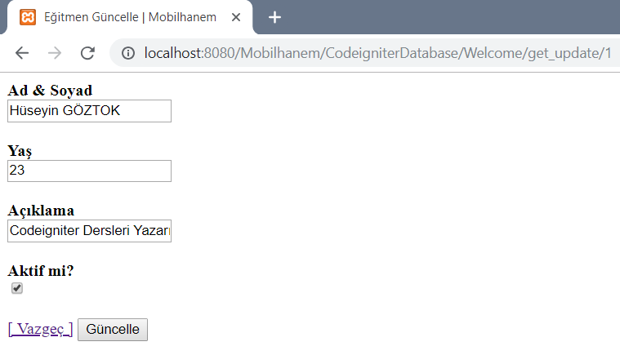This screenshot has height=364, width=620.
Task: Go back to the previous page
Action: [x=22, y=53]
